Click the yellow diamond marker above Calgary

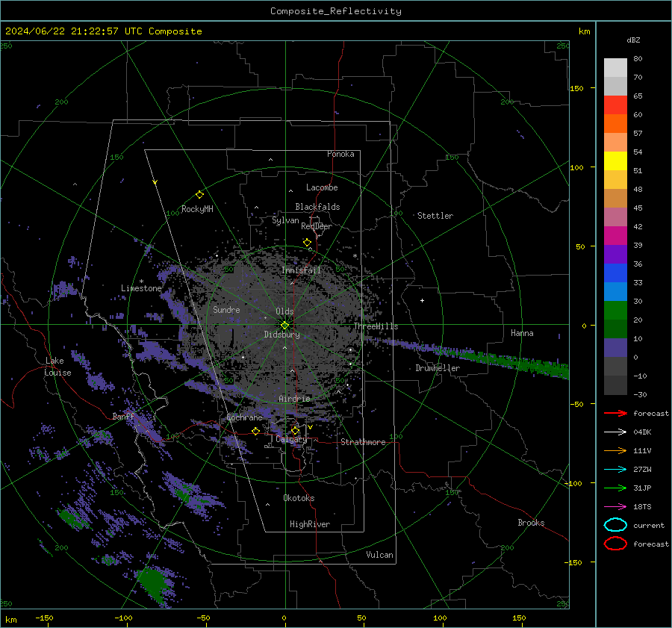295,430
